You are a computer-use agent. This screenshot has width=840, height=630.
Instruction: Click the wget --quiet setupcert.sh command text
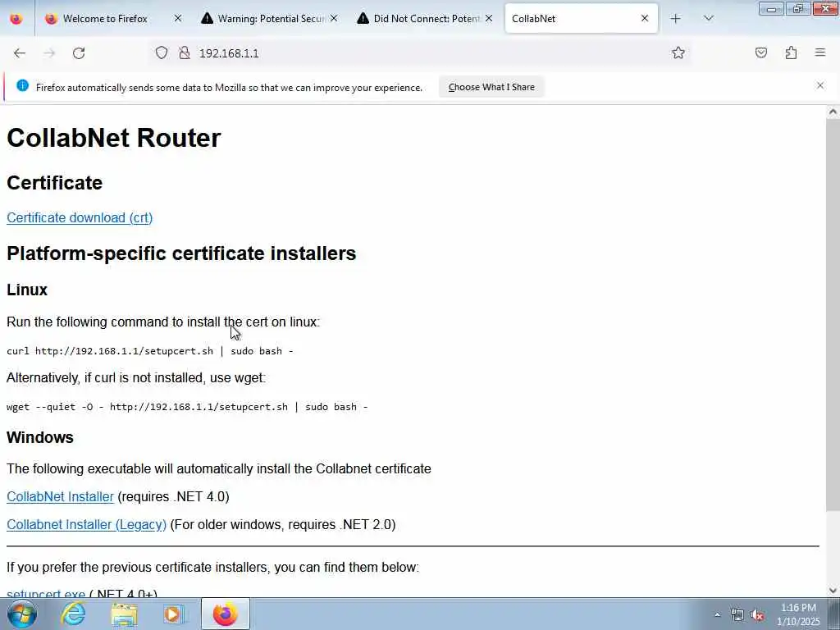[187, 407]
